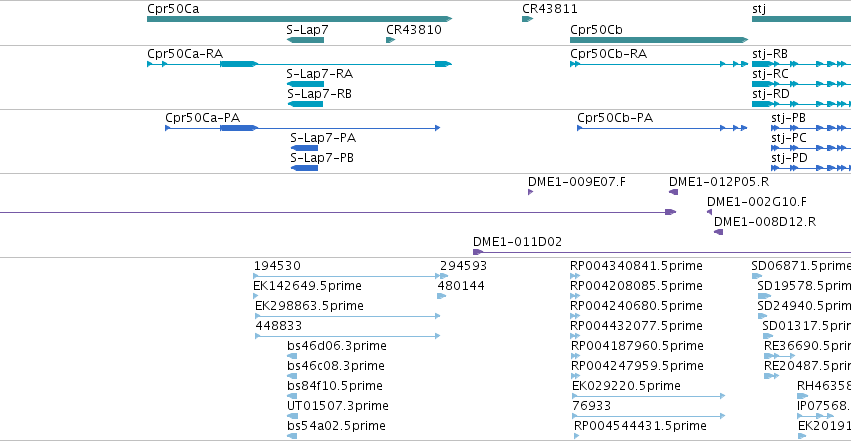Select transcript S-Lap7-RB
The image size is (851, 441).
(x=305, y=104)
